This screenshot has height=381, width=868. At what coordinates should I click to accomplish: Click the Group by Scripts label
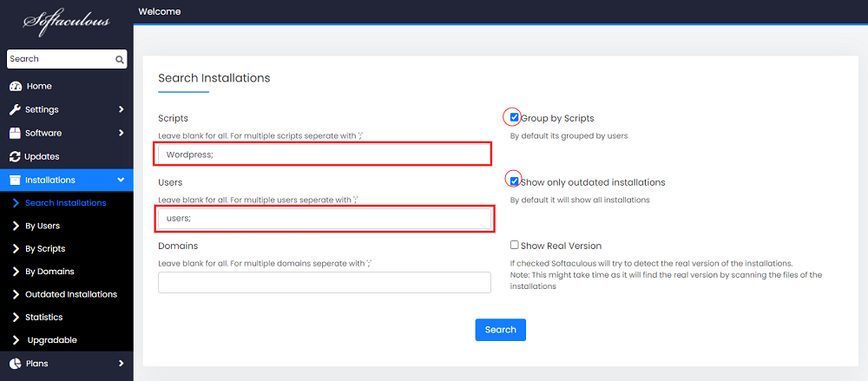557,118
